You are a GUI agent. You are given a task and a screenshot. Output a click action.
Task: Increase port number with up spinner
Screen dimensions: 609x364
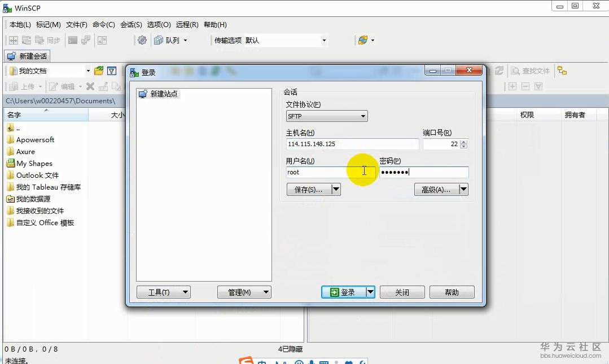click(x=464, y=142)
